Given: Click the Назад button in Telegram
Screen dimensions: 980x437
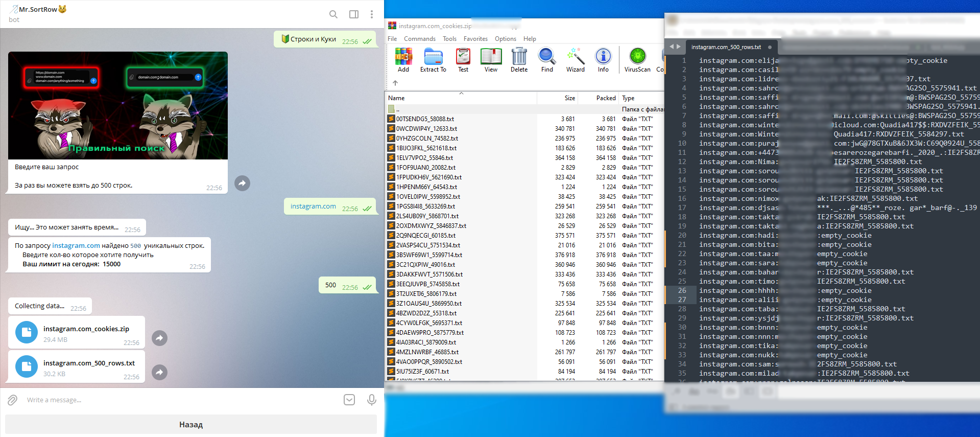Looking at the screenshot, I should [x=191, y=425].
